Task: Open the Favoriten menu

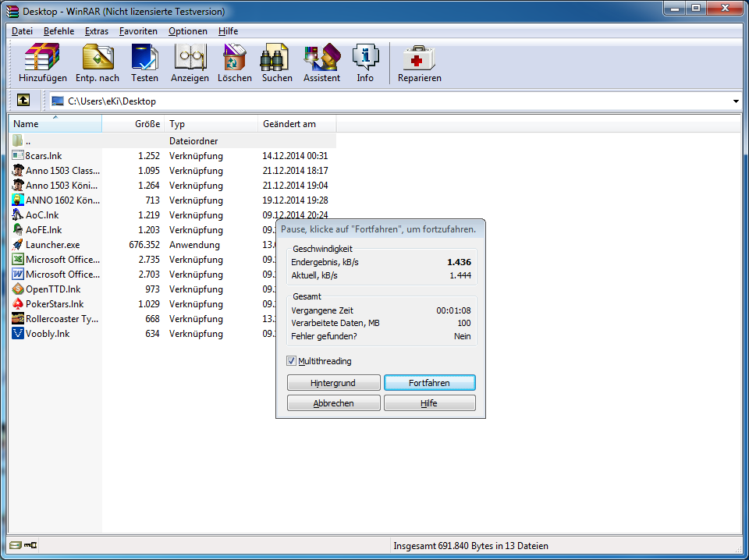Action: click(x=138, y=31)
